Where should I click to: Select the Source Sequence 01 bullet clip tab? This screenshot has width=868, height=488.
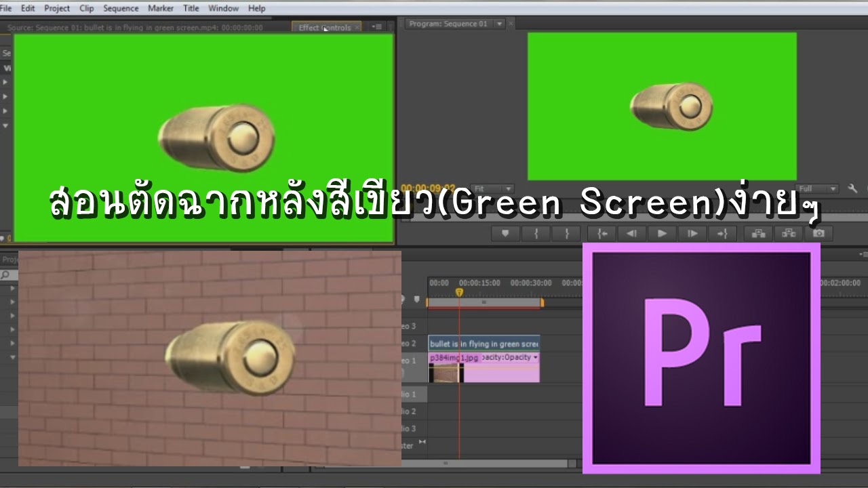(x=135, y=28)
